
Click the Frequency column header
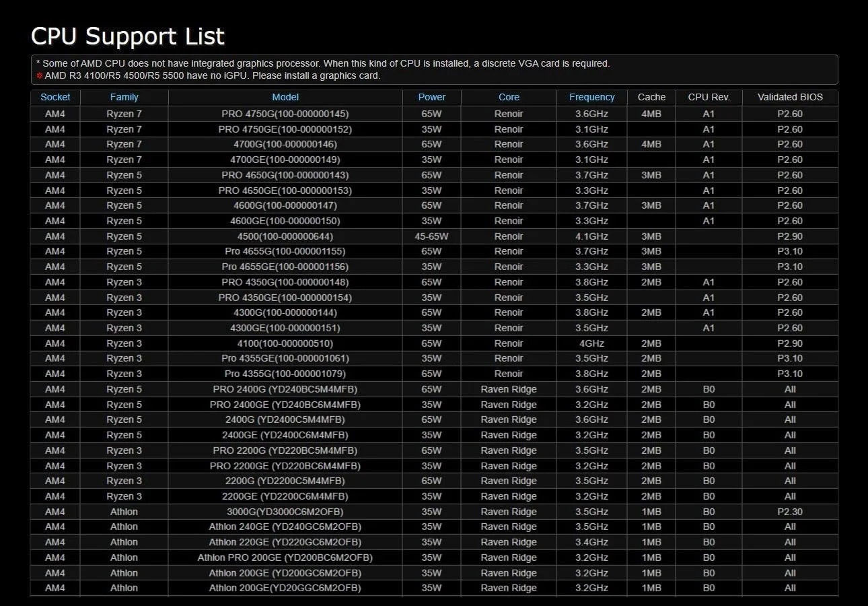tap(591, 97)
